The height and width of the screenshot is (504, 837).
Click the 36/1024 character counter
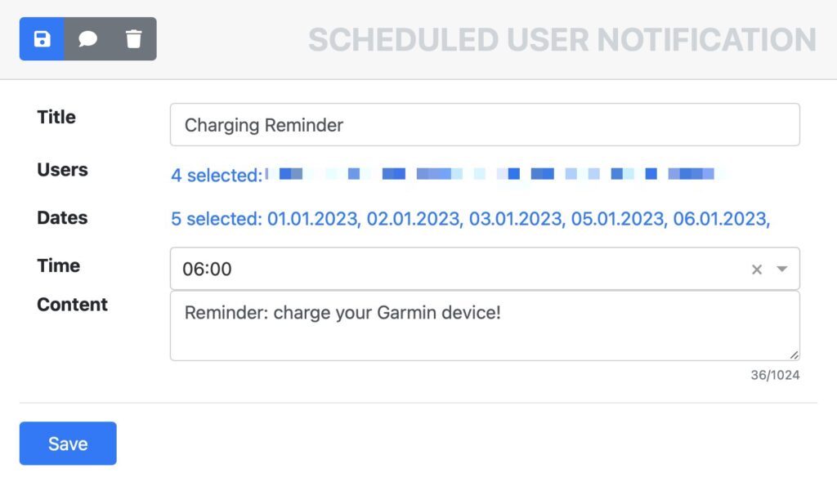pyautogui.click(x=775, y=375)
